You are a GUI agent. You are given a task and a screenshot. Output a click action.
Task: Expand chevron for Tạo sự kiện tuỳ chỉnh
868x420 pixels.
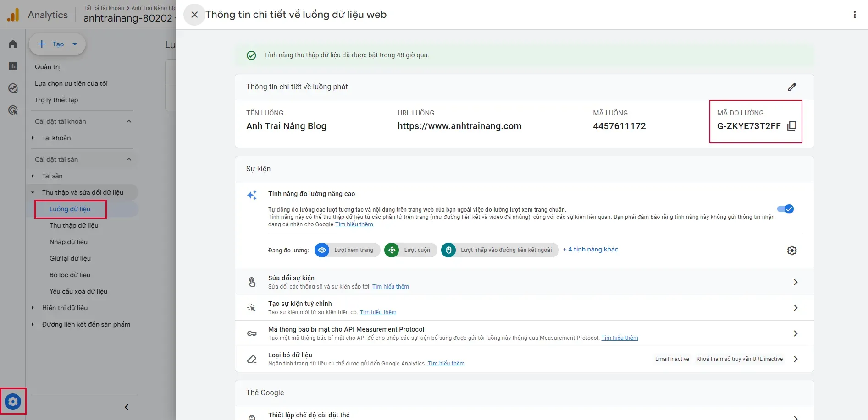tap(796, 308)
